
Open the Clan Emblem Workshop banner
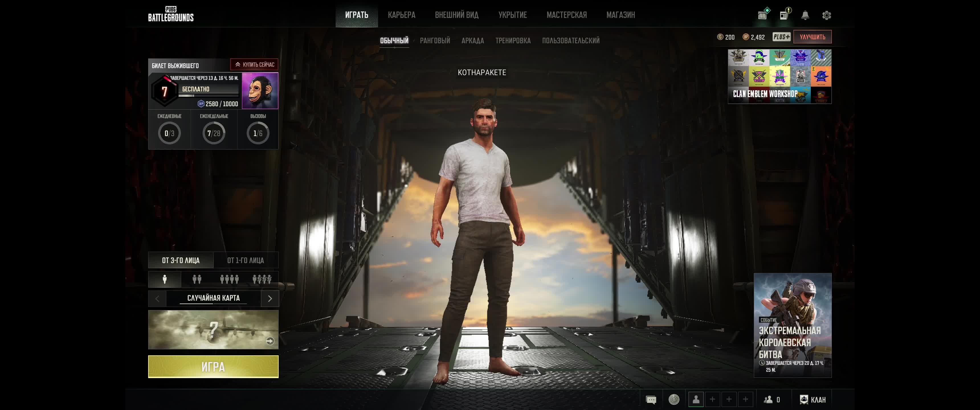point(779,76)
